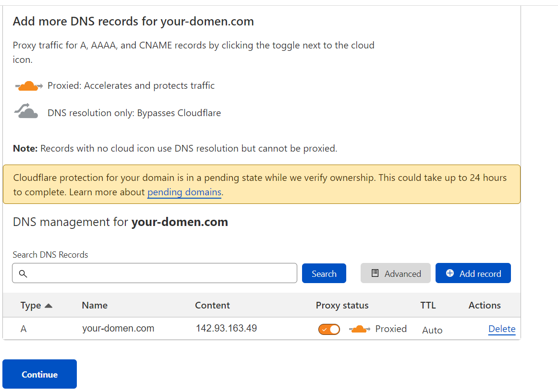Click the TTL column header
Viewport: 558px width, 392px height.
[428, 306]
